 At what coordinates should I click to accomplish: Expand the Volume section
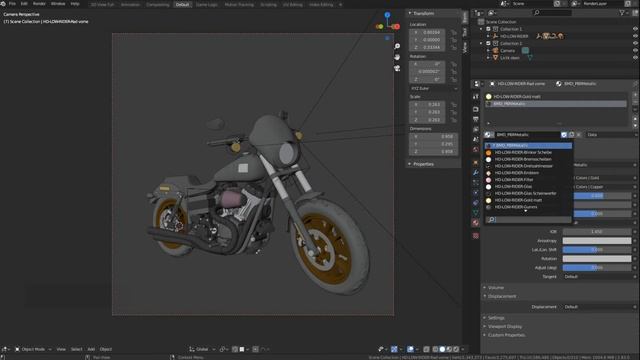pyautogui.click(x=496, y=288)
